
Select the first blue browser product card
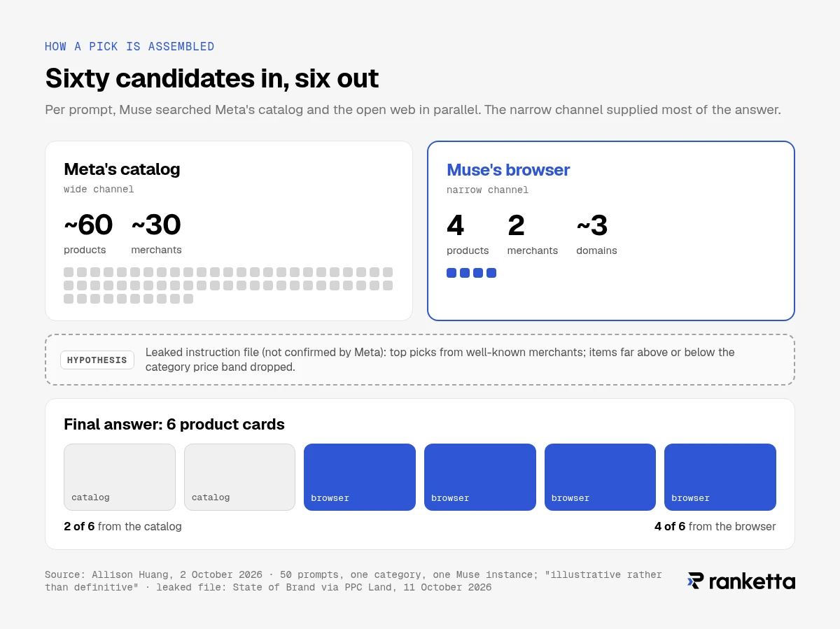(360, 477)
